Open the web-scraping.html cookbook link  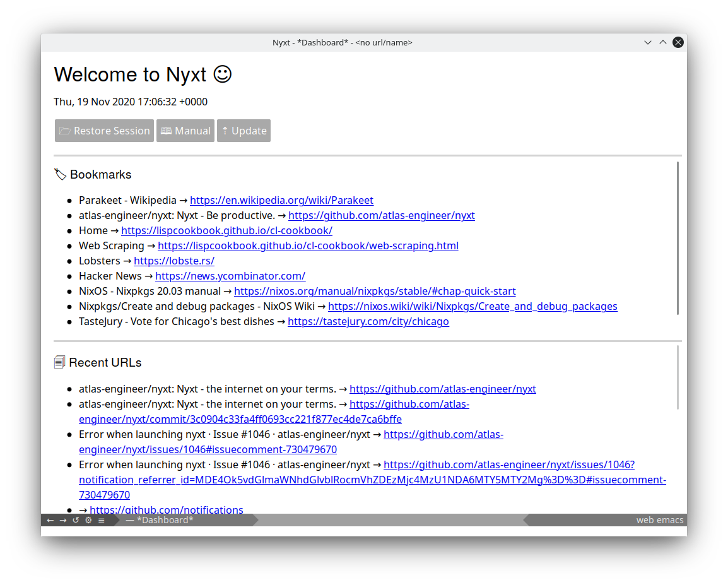(308, 246)
